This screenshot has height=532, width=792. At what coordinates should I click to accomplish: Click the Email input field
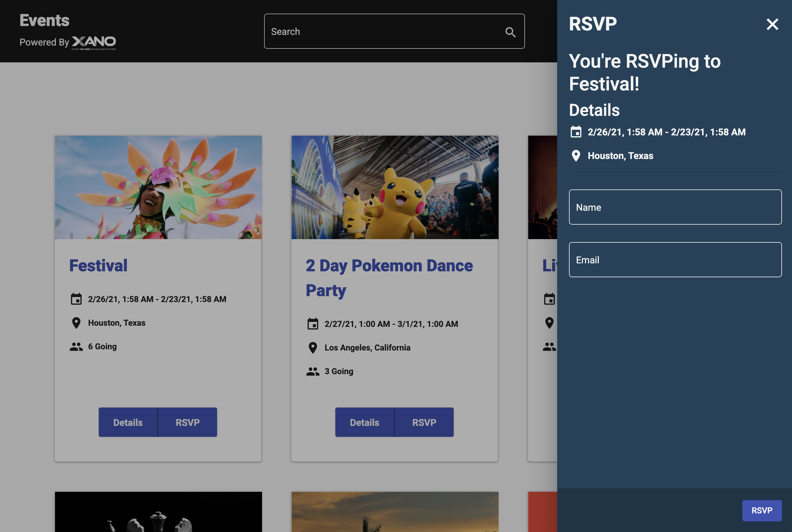(675, 259)
